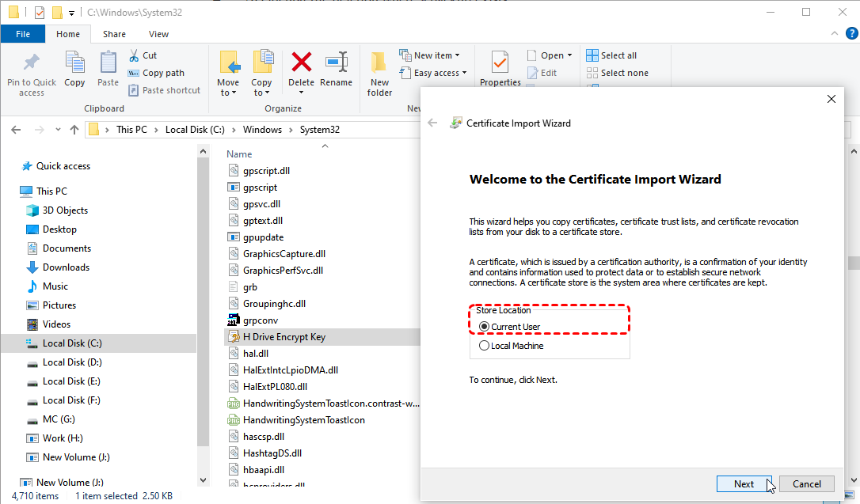The width and height of the screenshot is (860, 504).
Task: Open the Move to dropdown
Action: tap(228, 88)
